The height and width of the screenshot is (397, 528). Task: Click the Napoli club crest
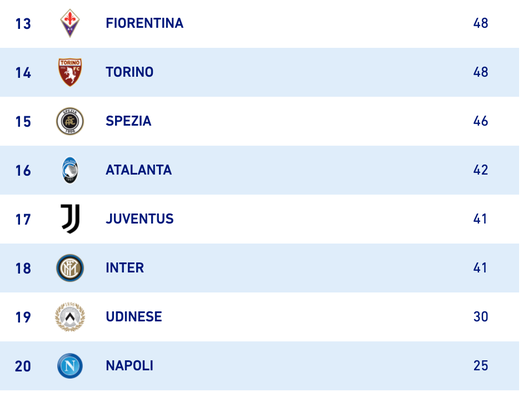coord(70,366)
